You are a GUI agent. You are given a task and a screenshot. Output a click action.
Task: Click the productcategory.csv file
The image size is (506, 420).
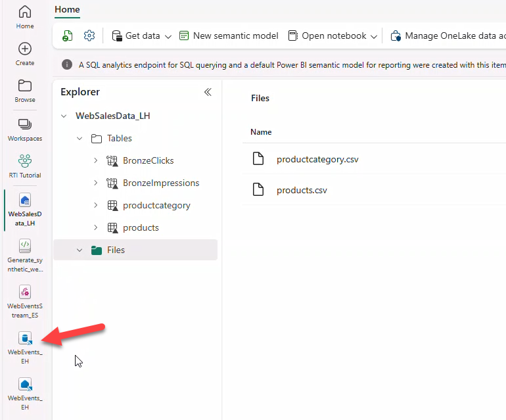click(x=317, y=159)
